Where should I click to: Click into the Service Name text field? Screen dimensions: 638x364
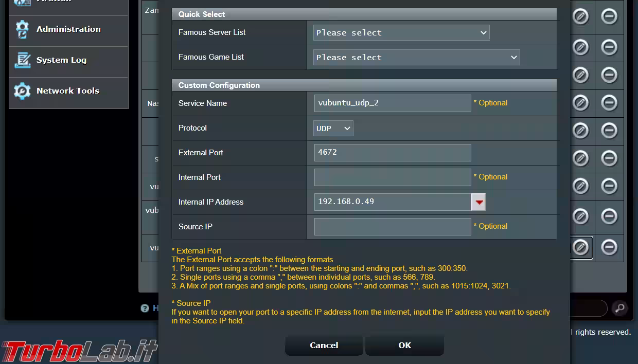click(x=392, y=103)
